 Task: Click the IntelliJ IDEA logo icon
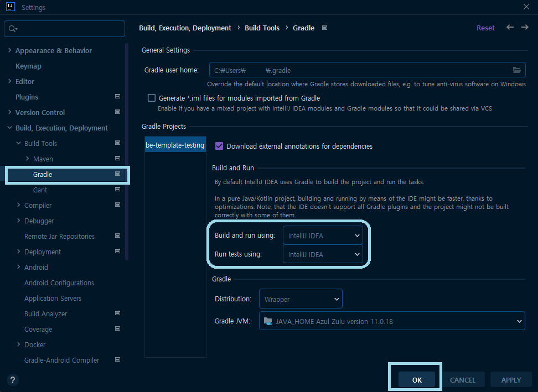point(11,7)
